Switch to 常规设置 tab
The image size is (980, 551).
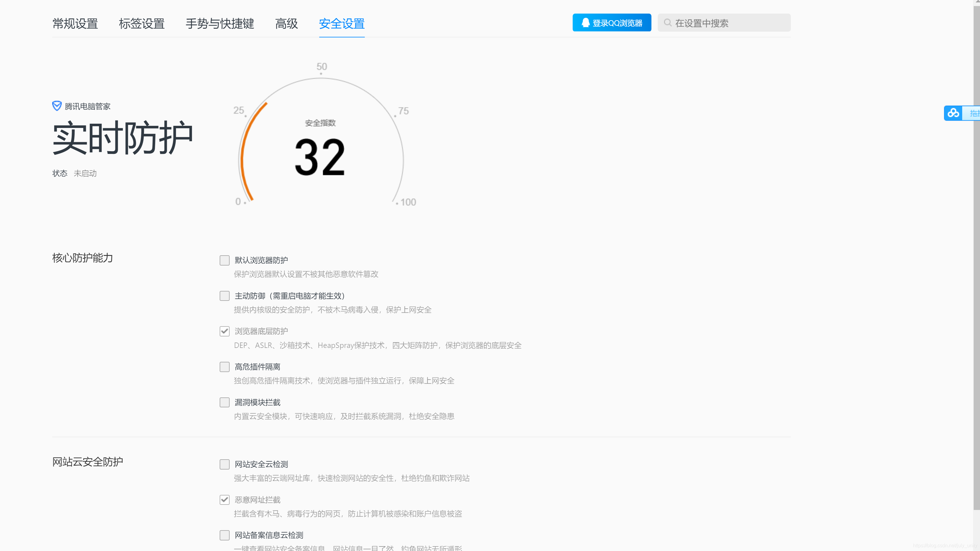(75, 24)
